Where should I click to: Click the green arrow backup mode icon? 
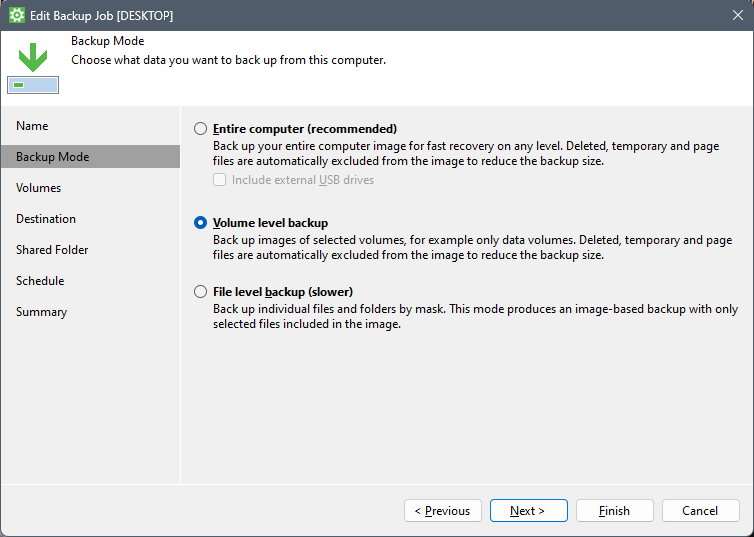pos(33,66)
